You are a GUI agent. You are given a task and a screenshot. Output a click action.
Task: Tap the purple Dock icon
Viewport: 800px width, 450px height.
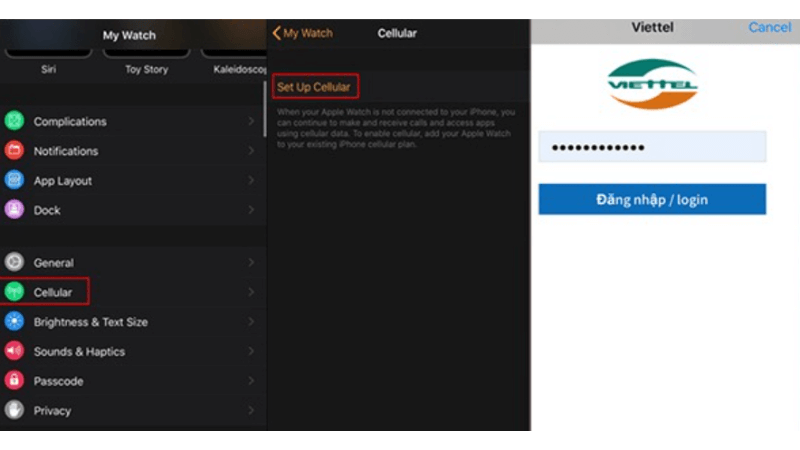[x=14, y=210]
